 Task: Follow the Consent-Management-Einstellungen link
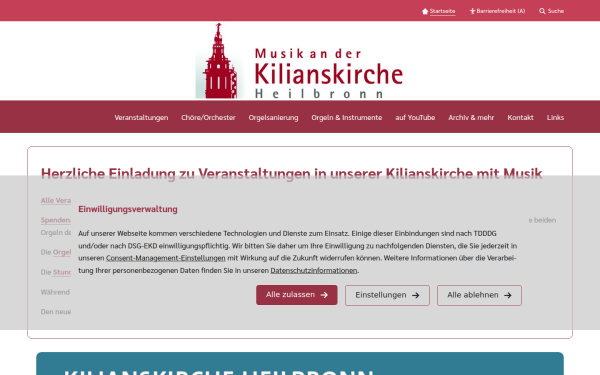coord(166,258)
